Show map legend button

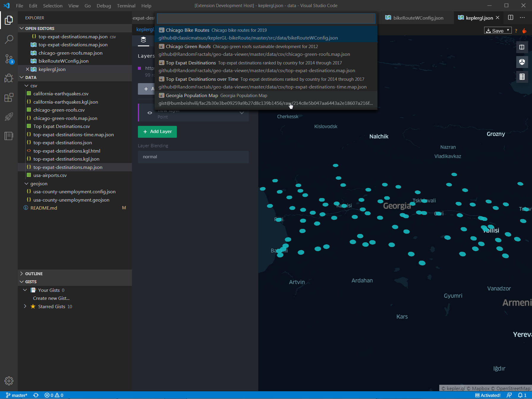[x=522, y=77]
